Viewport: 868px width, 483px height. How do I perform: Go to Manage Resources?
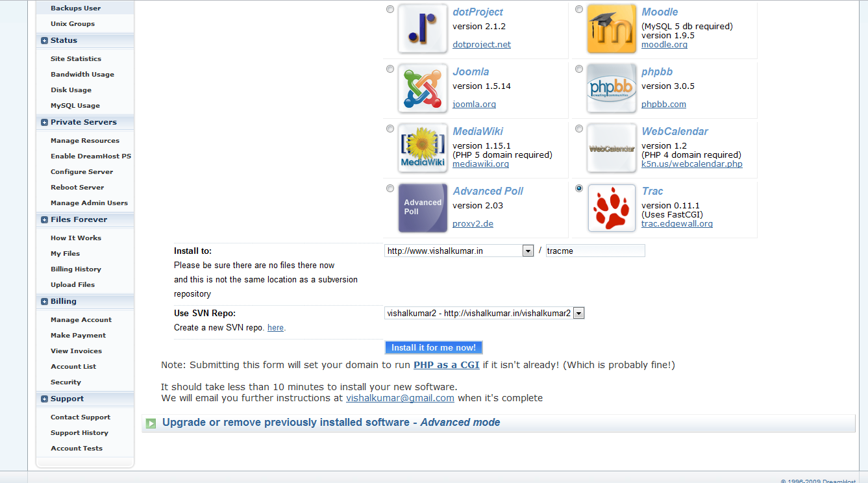[x=85, y=141]
